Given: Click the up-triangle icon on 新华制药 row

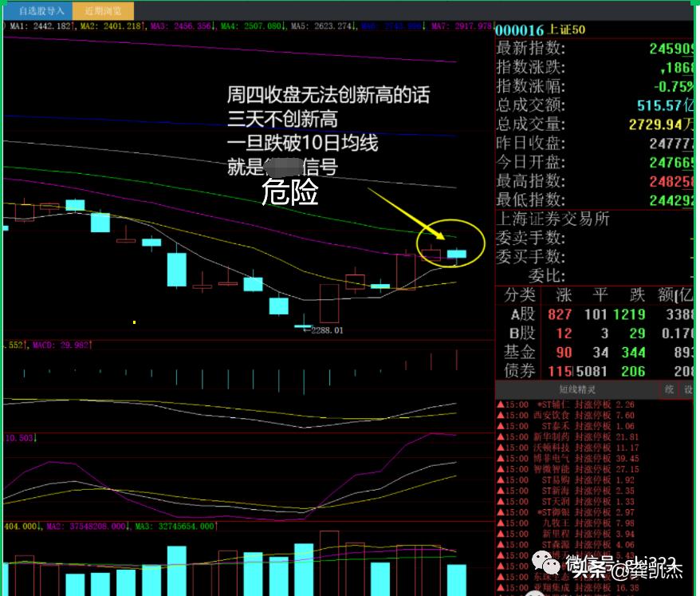Looking at the screenshot, I should point(501,437).
